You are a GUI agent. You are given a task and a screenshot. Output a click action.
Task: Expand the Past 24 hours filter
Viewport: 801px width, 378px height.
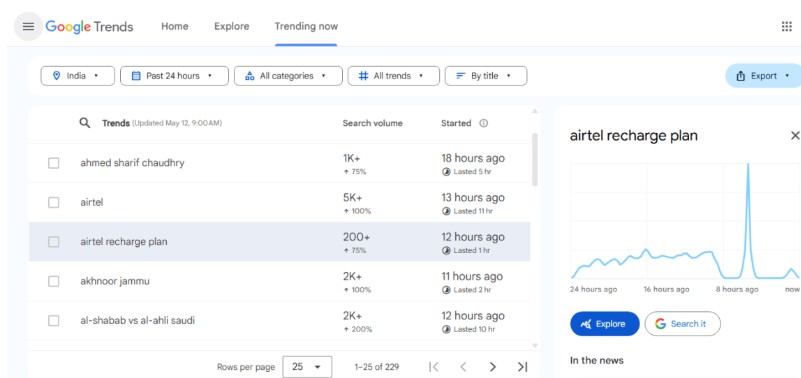[x=174, y=76]
